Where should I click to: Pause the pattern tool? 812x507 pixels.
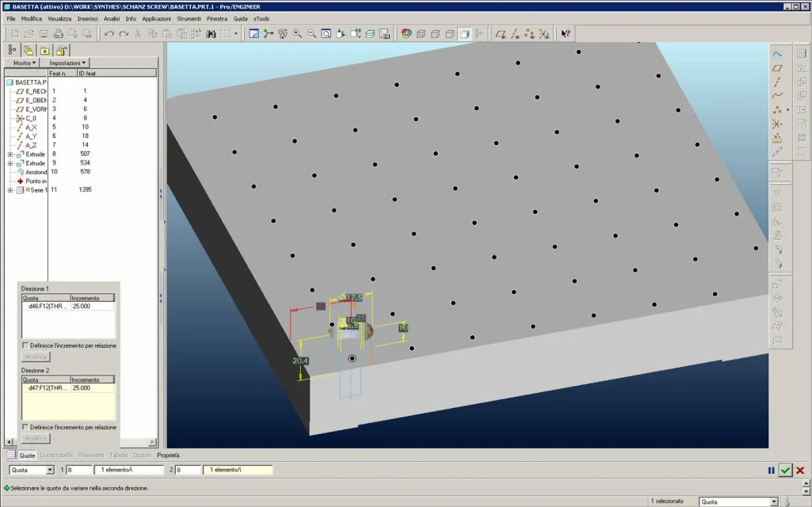pos(771,471)
